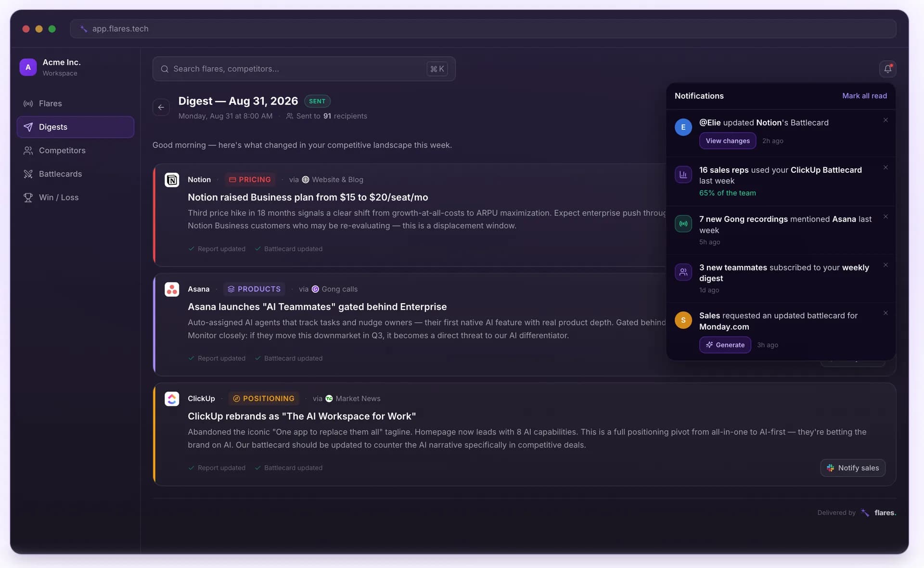This screenshot has height=568, width=924.
Task: Click the Acme Inc. workspace avatar
Action: click(28, 67)
